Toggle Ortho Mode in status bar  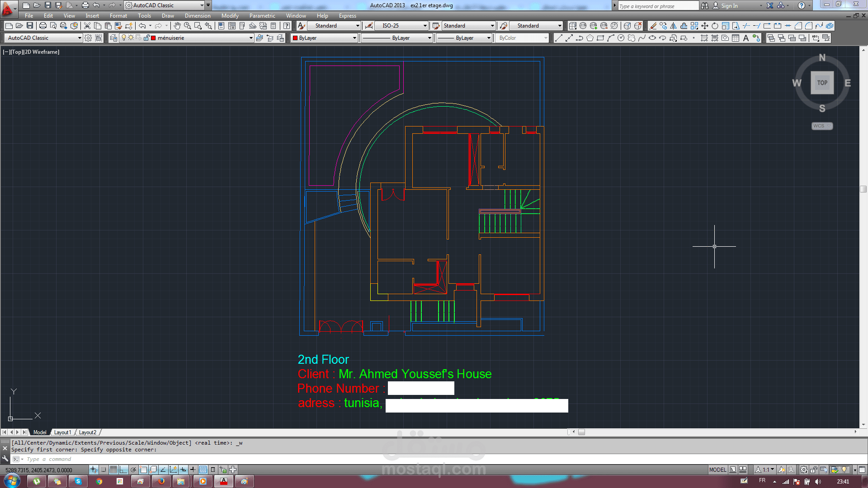click(123, 470)
